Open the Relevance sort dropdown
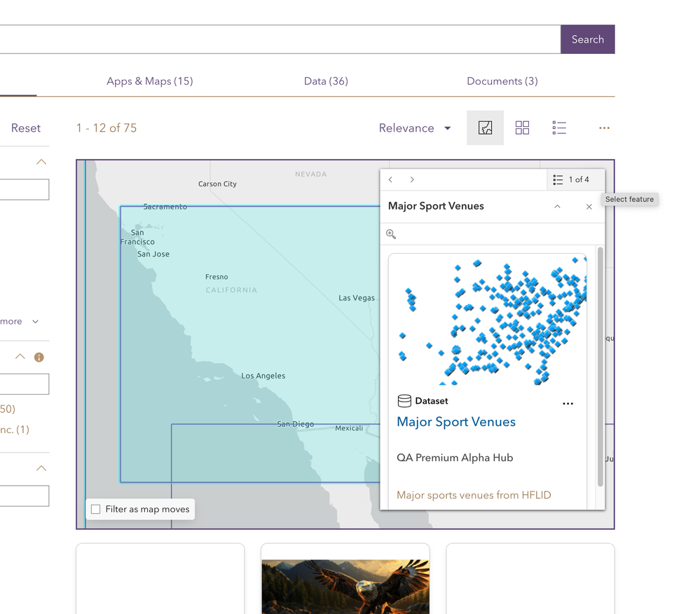 coord(415,128)
